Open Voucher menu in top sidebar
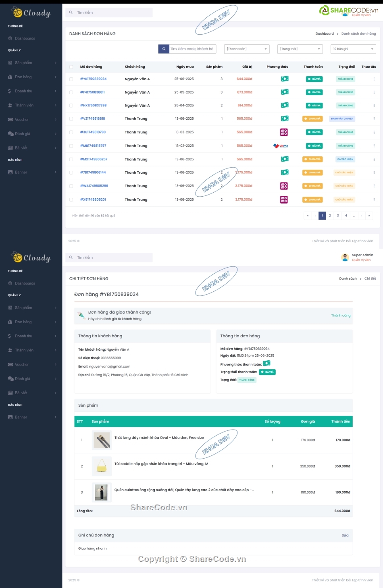383x588 pixels. click(31, 120)
